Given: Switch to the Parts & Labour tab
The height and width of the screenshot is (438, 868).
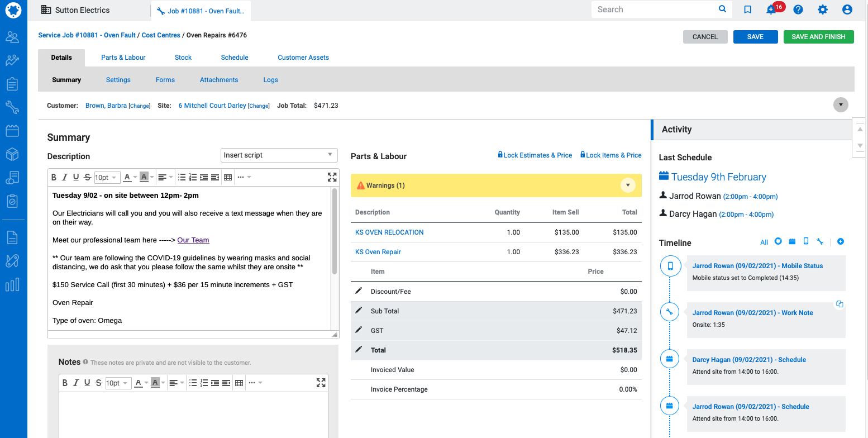Looking at the screenshot, I should click(123, 58).
